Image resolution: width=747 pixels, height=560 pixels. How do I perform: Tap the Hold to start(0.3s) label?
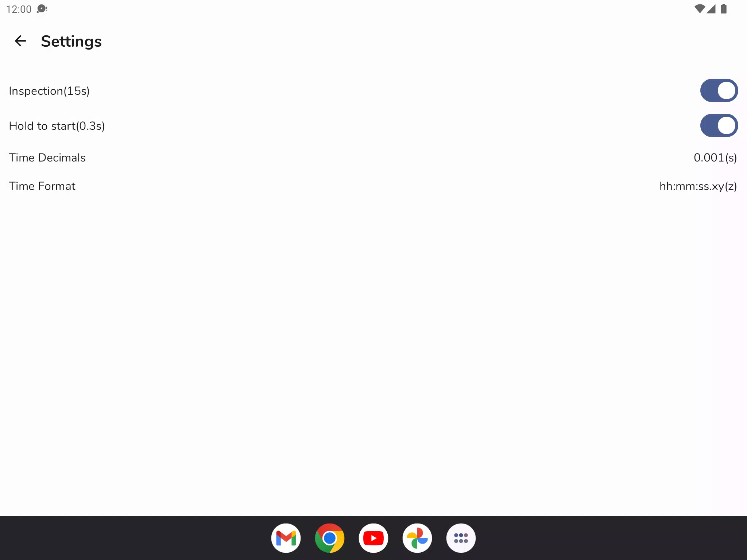[x=57, y=126]
